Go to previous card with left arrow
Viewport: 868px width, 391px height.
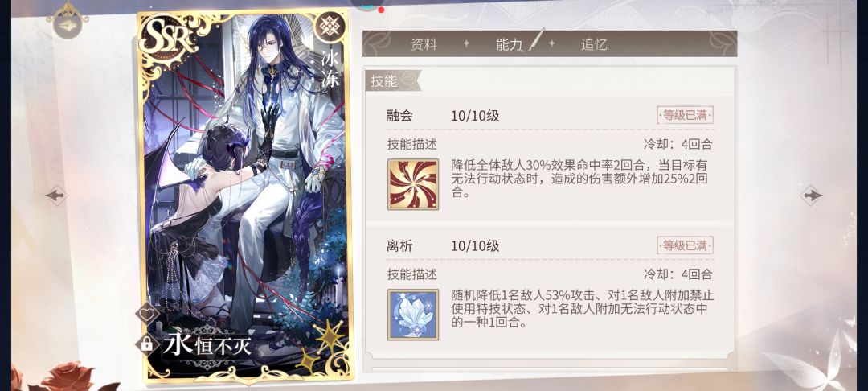56,195
